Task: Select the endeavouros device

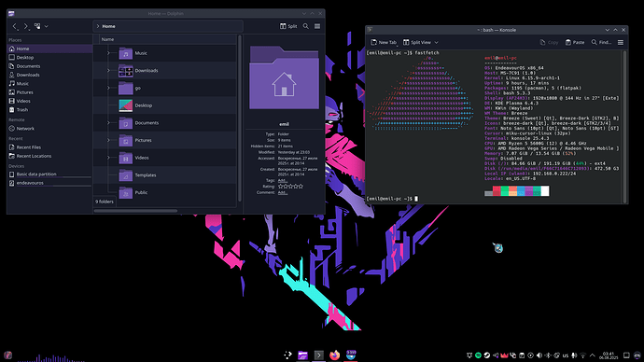Action: tap(49, 183)
